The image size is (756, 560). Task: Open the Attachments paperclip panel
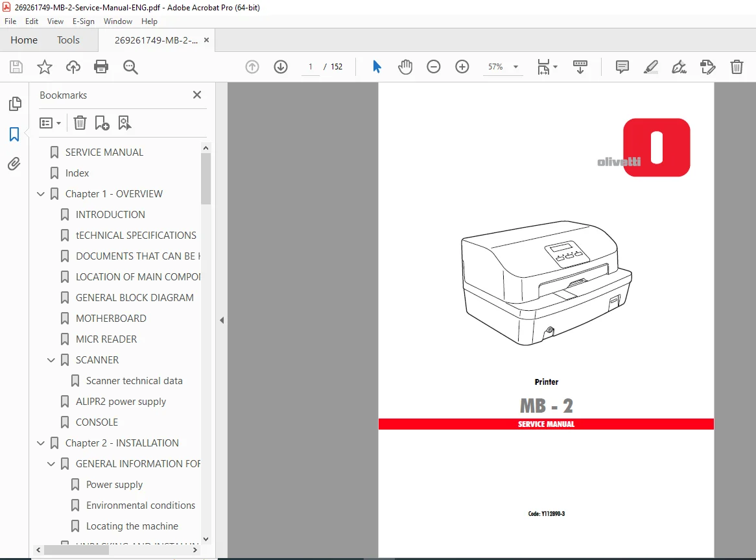[14, 164]
